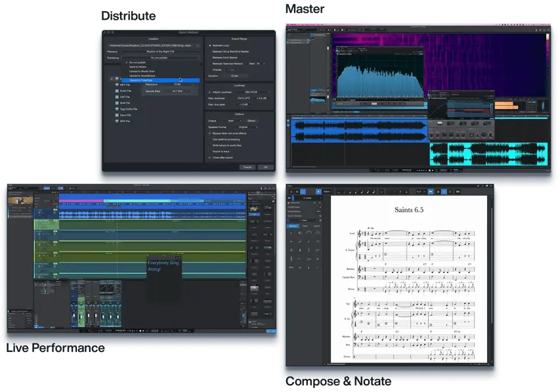
Task: Click the OK button to confirm export
Action: tap(267, 166)
